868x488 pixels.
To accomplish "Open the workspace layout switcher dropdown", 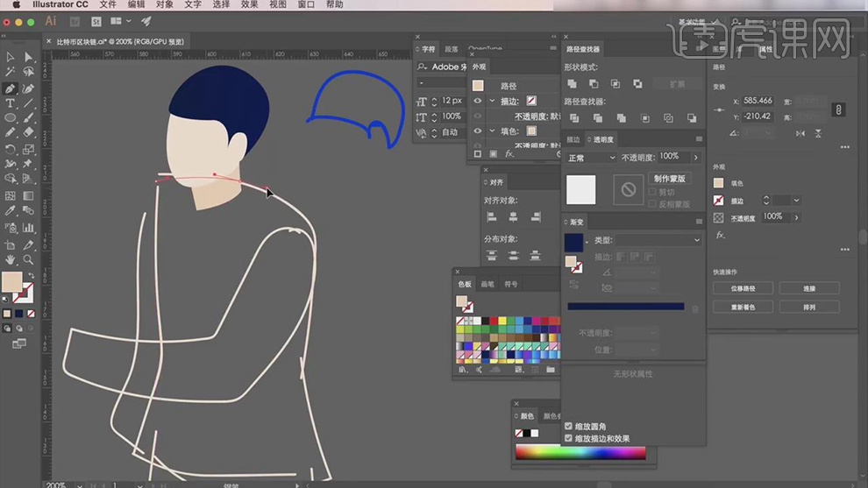I will 121,21.
